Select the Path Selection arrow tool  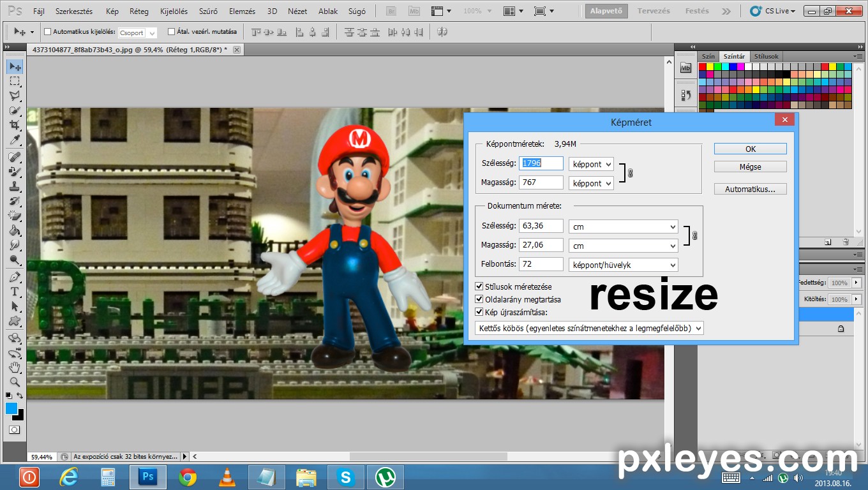[15, 306]
